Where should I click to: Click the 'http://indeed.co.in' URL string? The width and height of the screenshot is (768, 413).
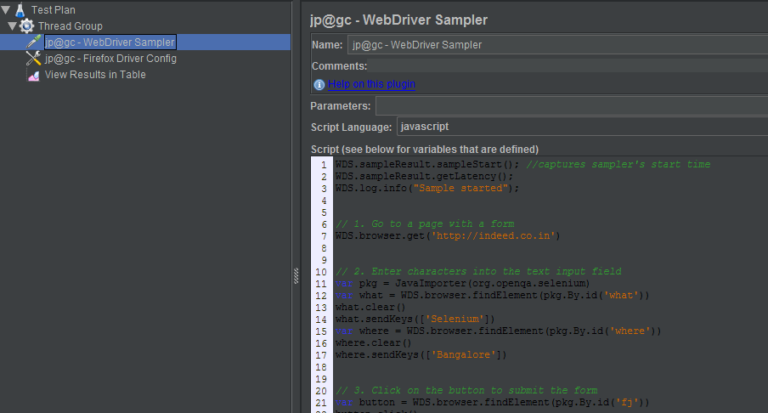[494, 236]
